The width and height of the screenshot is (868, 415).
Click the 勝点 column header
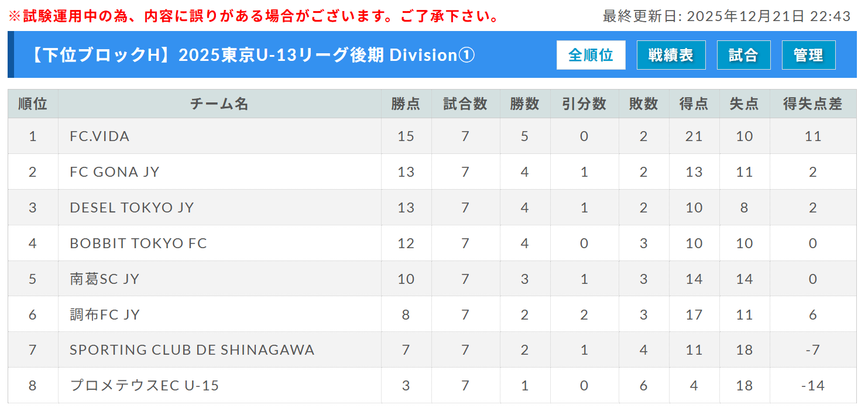(x=406, y=104)
